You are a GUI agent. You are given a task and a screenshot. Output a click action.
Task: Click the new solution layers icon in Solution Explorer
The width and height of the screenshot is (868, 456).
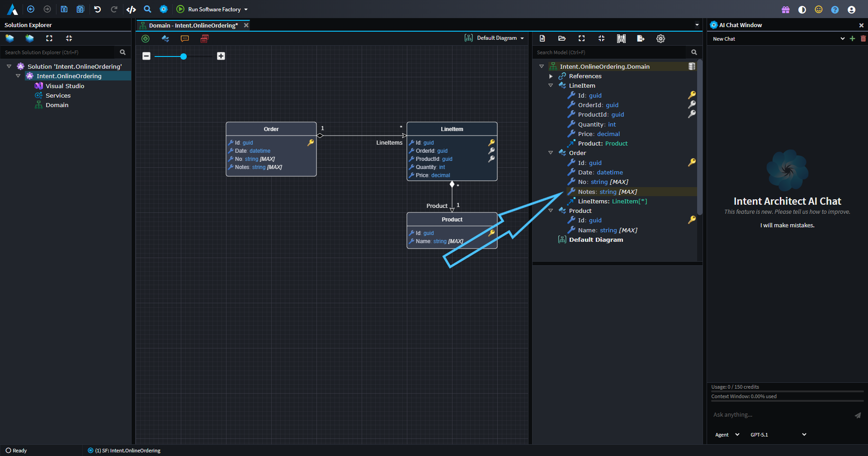pos(9,38)
